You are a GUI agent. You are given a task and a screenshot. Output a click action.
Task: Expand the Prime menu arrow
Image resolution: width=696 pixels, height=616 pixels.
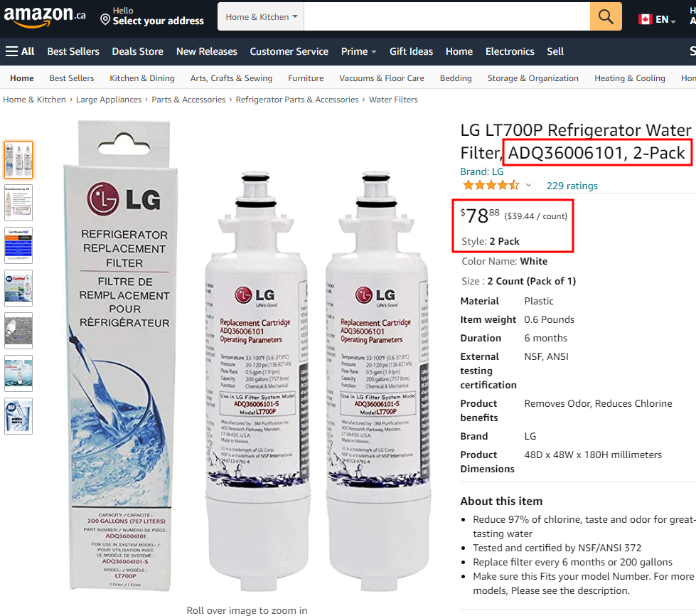(x=374, y=52)
